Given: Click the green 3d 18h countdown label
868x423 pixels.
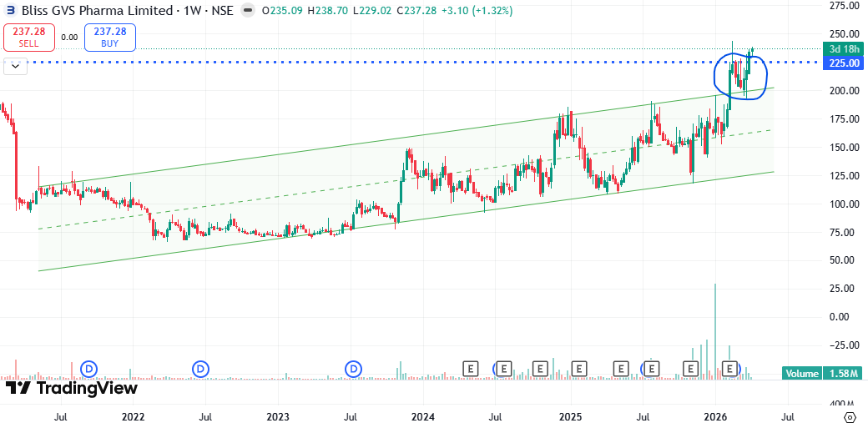Looking at the screenshot, I should pos(844,49).
